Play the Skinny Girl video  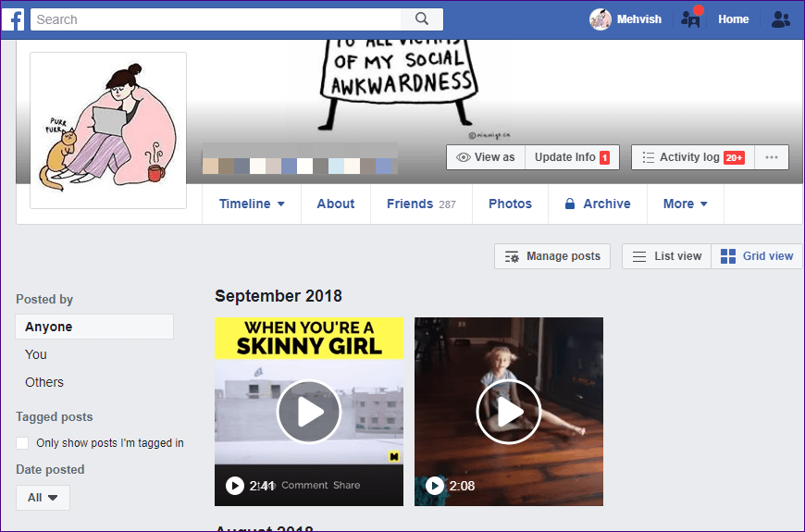(308, 412)
